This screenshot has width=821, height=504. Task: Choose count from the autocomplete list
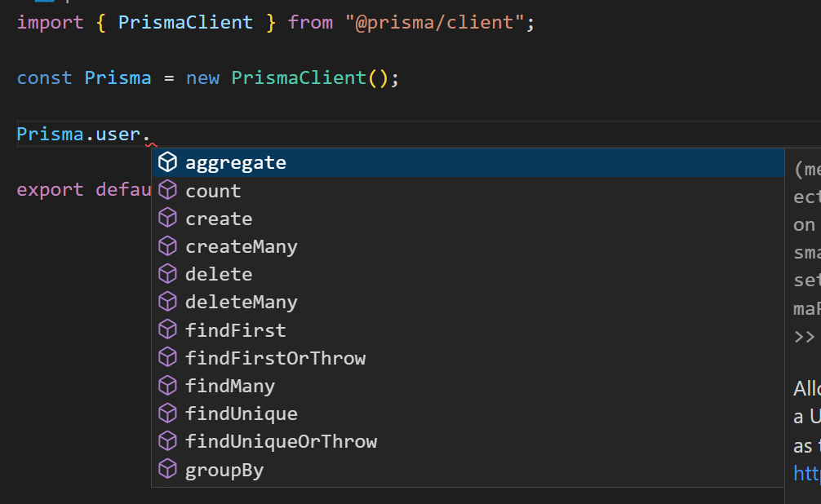click(468, 191)
